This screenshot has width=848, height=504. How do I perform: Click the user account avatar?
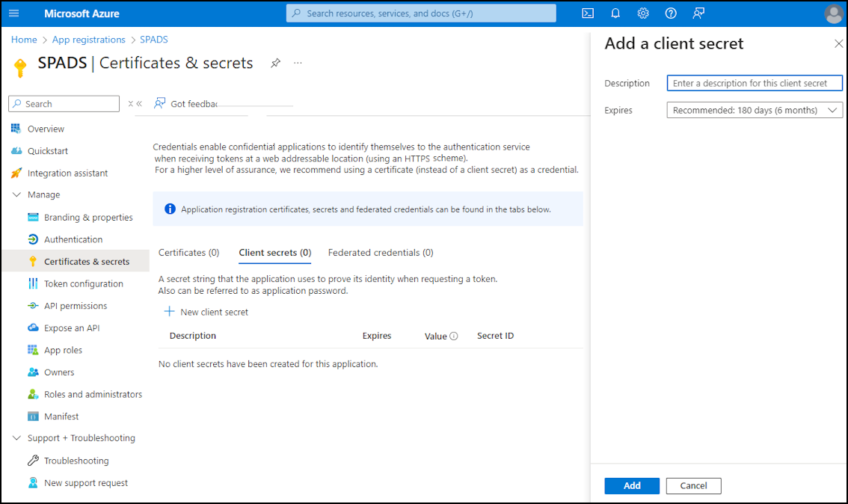[x=833, y=13]
